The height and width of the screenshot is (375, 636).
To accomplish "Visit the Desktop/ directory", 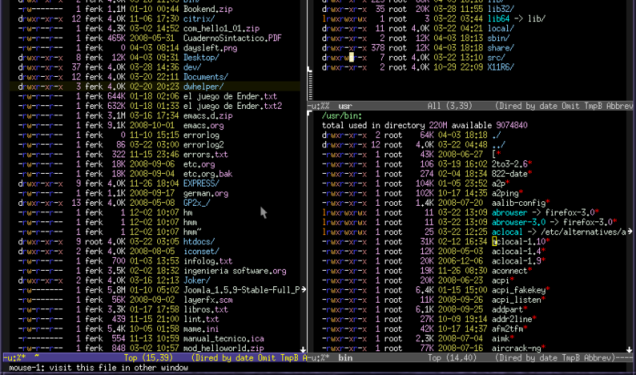I will 201,58.
